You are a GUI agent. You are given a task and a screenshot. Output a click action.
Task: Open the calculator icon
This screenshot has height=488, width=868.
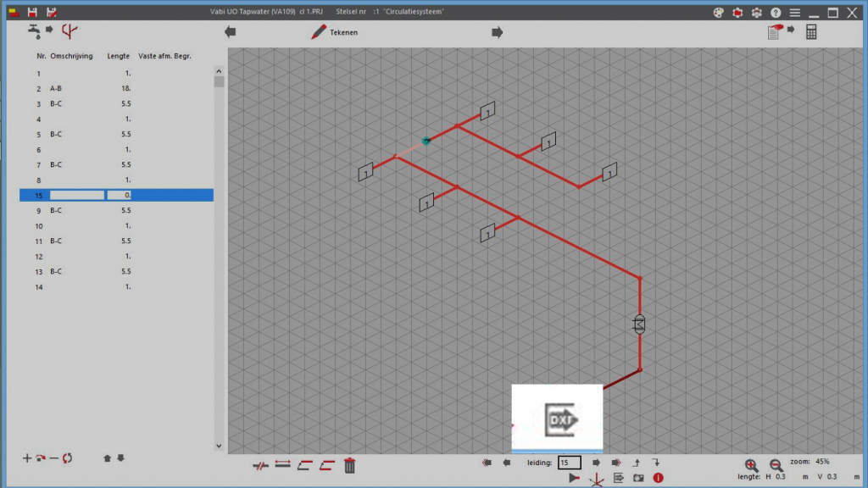[811, 32]
